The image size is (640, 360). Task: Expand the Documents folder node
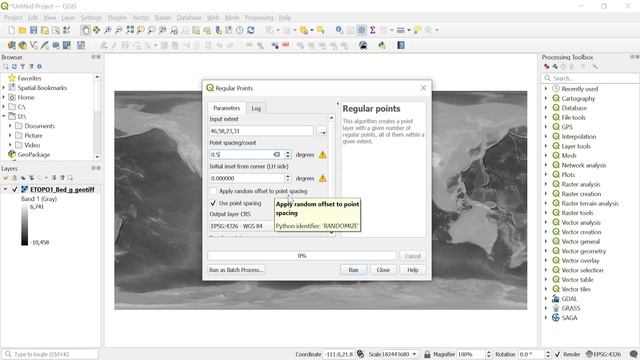click(10, 126)
